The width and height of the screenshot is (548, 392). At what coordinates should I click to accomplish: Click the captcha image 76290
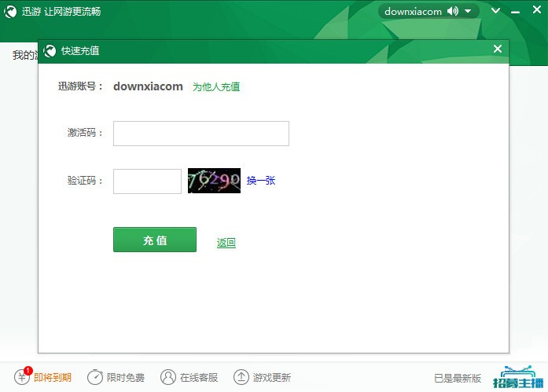coord(214,181)
